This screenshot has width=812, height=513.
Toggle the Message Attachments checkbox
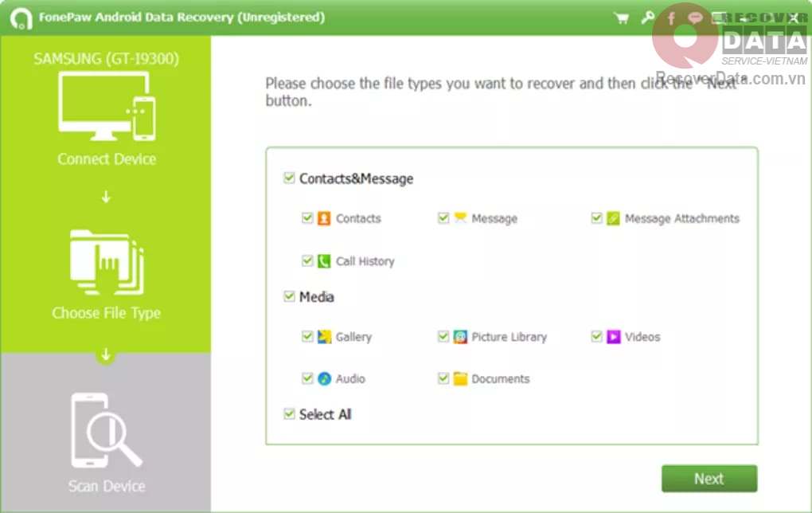pos(596,217)
